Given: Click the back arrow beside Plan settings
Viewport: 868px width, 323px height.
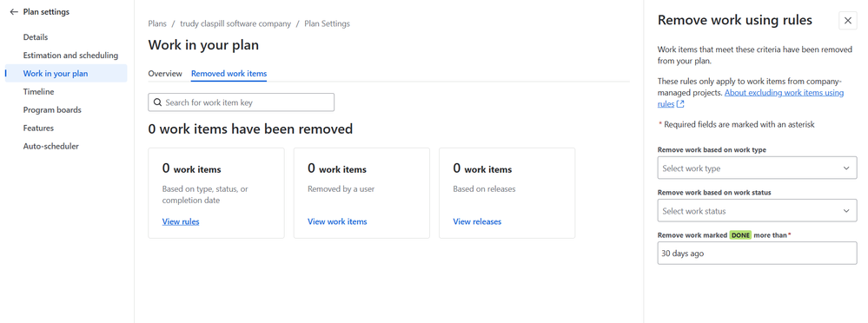Looking at the screenshot, I should coord(14,11).
